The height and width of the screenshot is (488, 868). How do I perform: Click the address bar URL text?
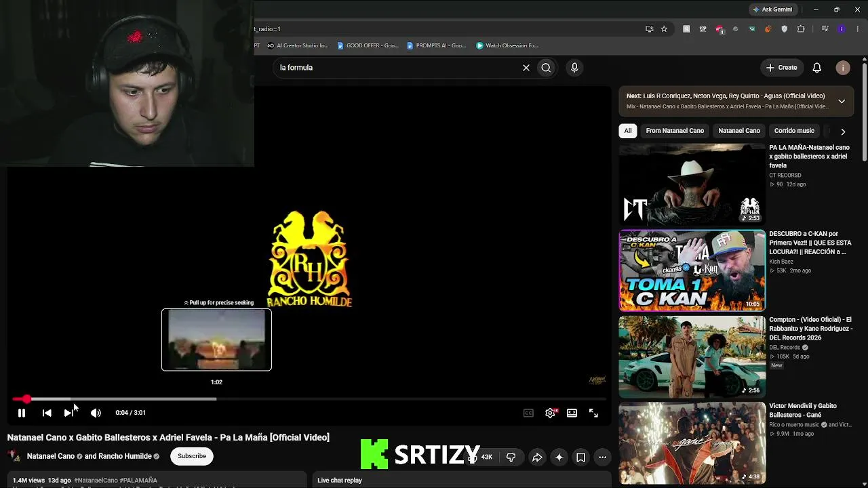tap(268, 29)
